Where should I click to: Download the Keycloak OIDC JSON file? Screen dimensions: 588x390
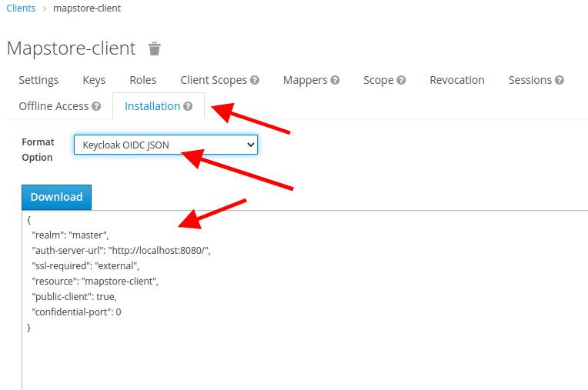click(56, 197)
